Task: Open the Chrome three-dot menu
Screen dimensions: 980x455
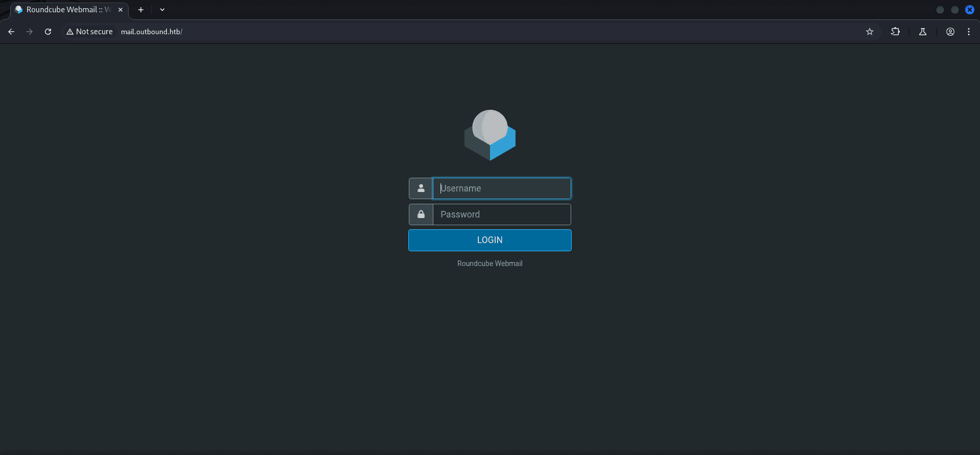Action: click(x=969, y=32)
